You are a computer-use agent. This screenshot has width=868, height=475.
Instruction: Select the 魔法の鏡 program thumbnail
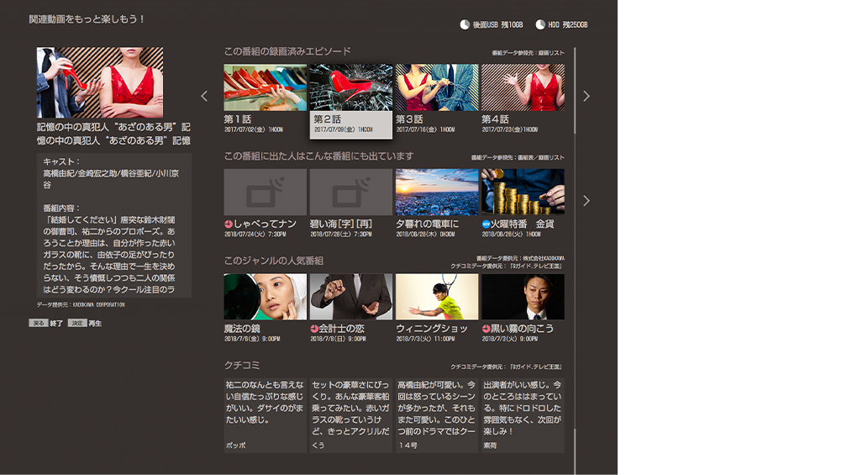265,297
